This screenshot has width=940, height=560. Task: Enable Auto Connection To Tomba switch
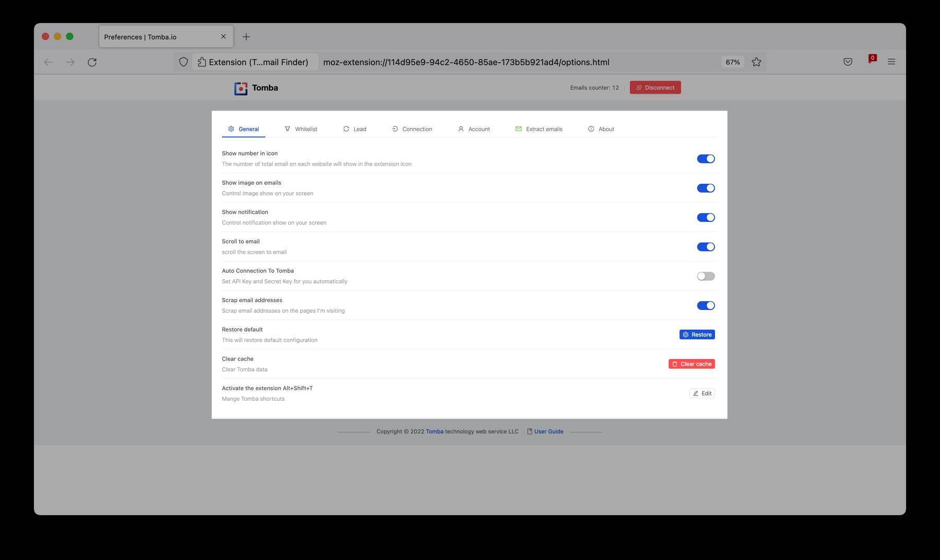point(706,276)
